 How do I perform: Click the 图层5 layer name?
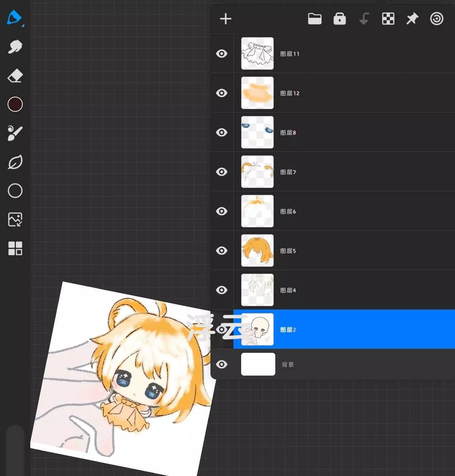coord(288,251)
